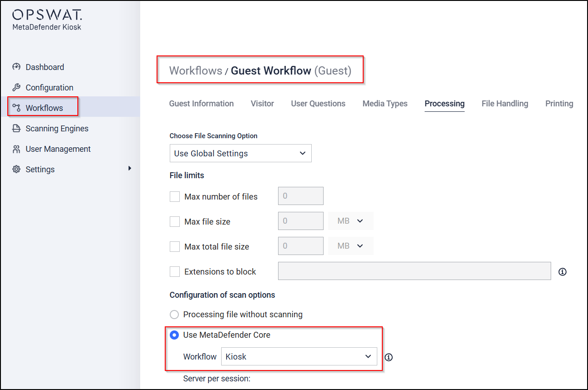This screenshot has width=588, height=390.
Task: Click Max number of files input field
Action: tap(301, 196)
